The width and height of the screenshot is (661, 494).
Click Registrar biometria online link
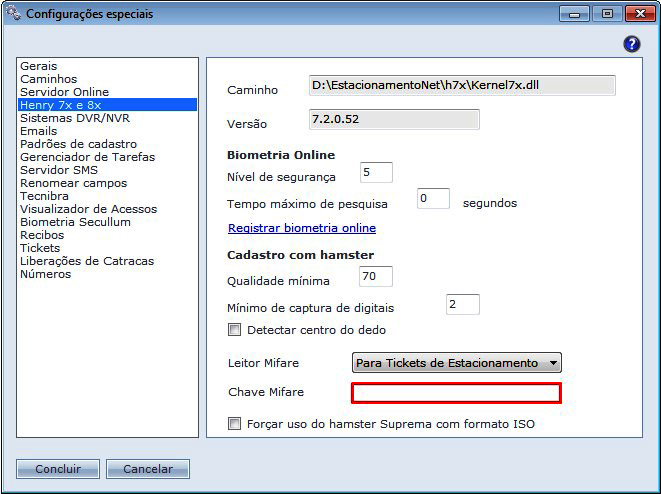pyautogui.click(x=302, y=228)
